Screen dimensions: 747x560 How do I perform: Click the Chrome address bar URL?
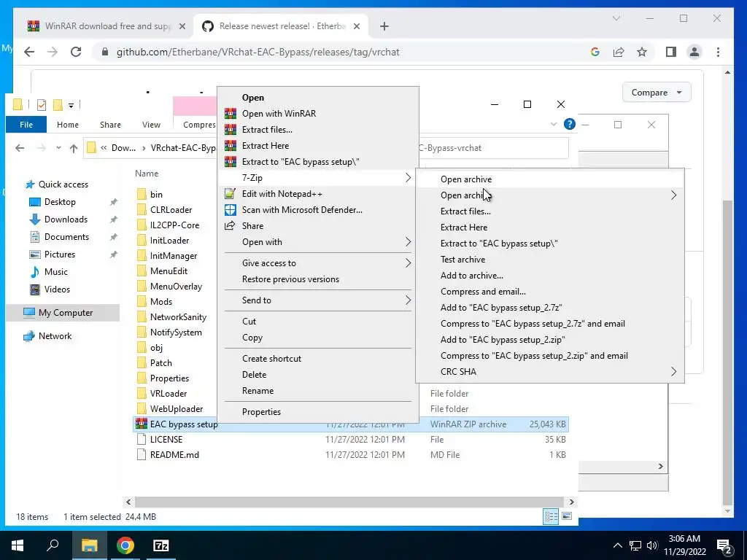click(258, 52)
